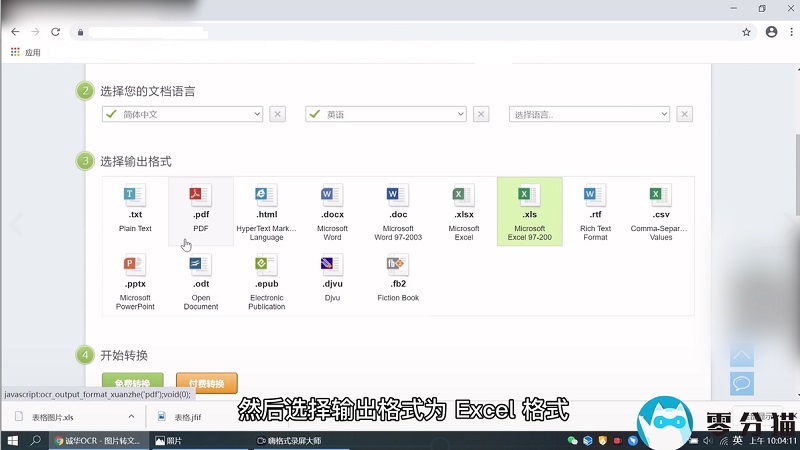Image resolution: width=800 pixels, height=450 pixels.
Task: Clear the 英语 language selection
Action: [x=481, y=114]
